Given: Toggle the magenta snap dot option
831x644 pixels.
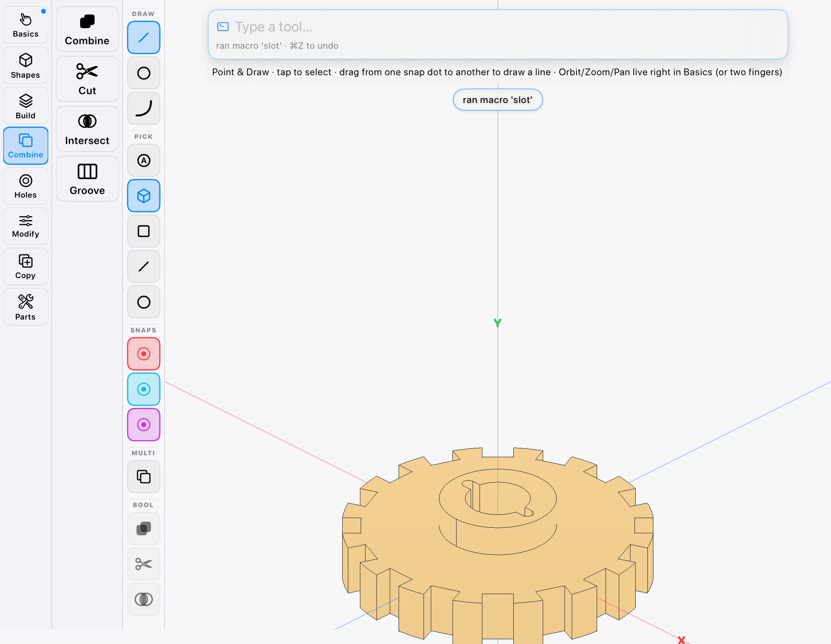Looking at the screenshot, I should (144, 424).
